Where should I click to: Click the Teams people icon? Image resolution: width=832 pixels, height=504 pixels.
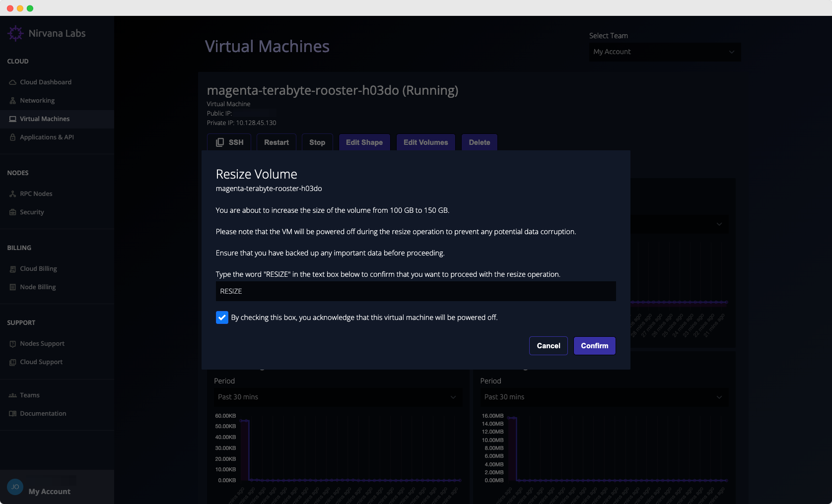tap(13, 395)
